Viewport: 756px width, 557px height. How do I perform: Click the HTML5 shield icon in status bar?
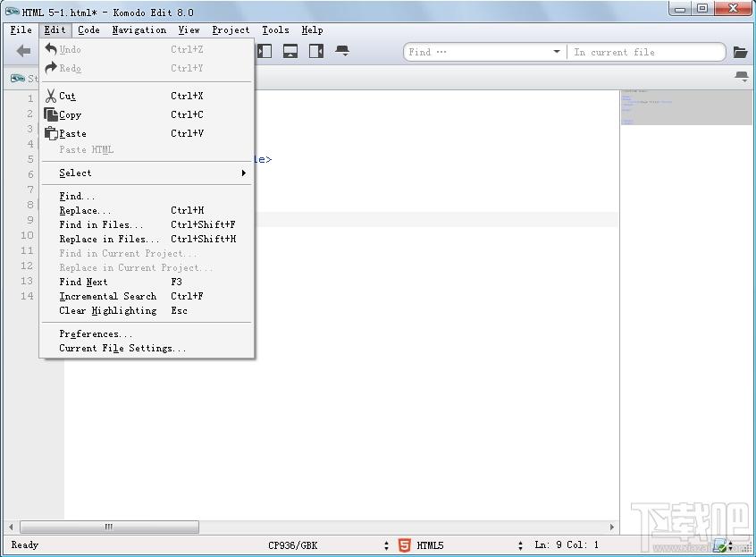pyautogui.click(x=405, y=545)
